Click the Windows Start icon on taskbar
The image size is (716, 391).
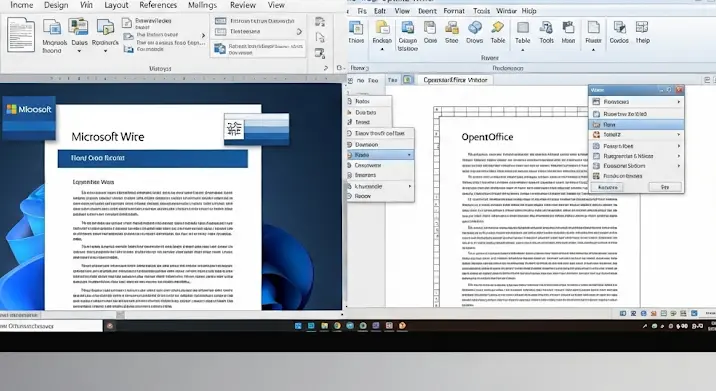298,326
